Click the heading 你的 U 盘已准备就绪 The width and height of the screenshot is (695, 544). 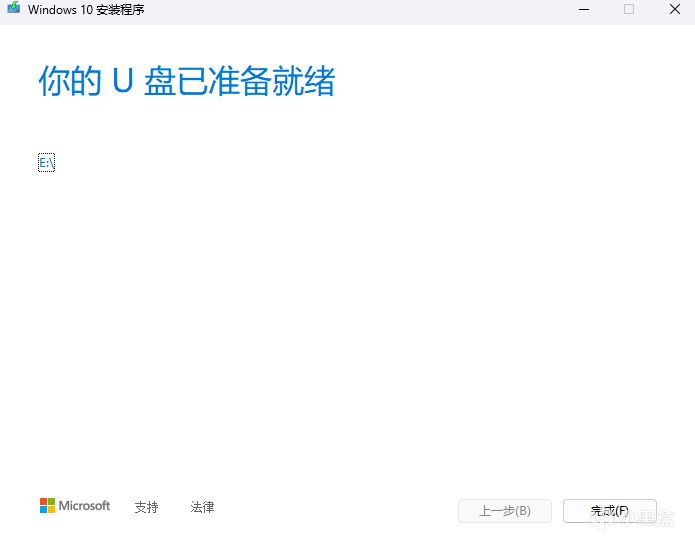[x=187, y=81]
